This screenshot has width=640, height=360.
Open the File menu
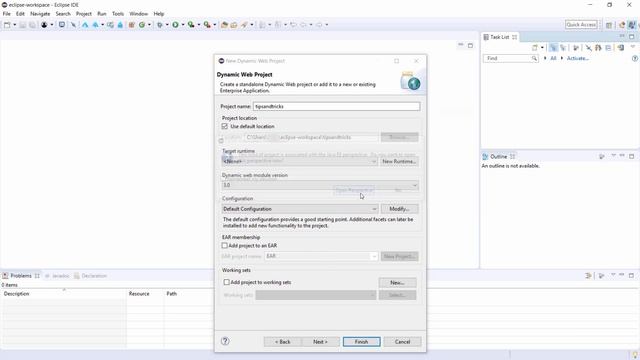(7, 13)
